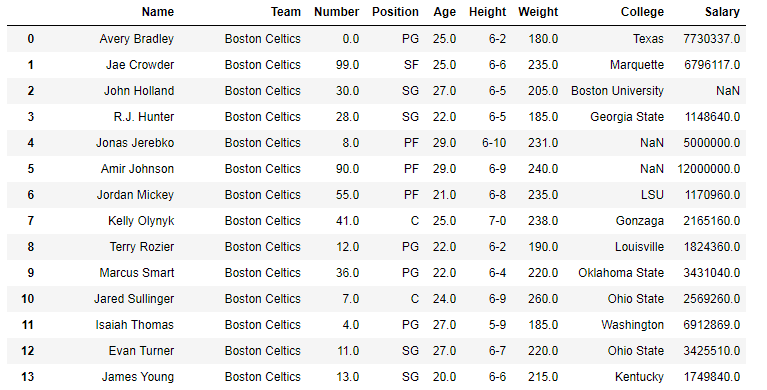Select the Position column header
The image size is (767, 390).
395,12
